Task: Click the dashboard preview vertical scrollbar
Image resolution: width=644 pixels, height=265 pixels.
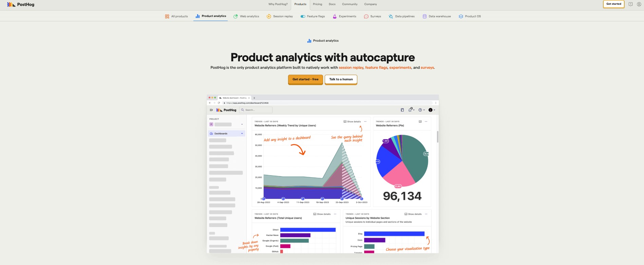Action: 437,137
